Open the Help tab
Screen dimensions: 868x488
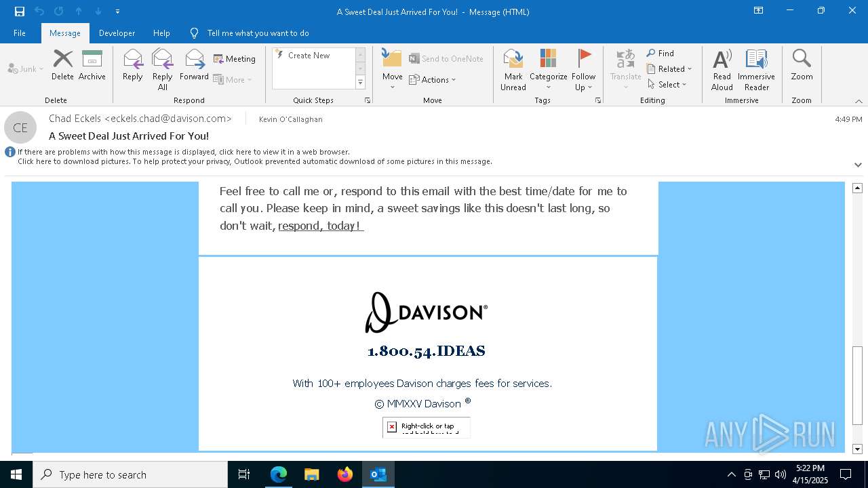(x=161, y=33)
